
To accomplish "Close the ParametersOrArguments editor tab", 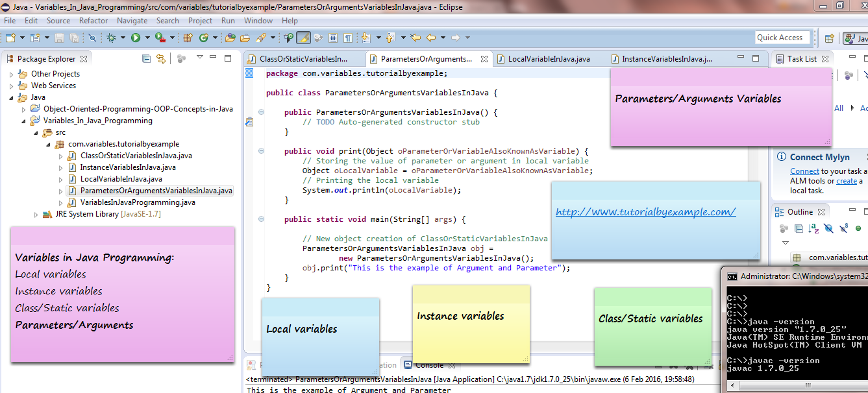I will (484, 58).
